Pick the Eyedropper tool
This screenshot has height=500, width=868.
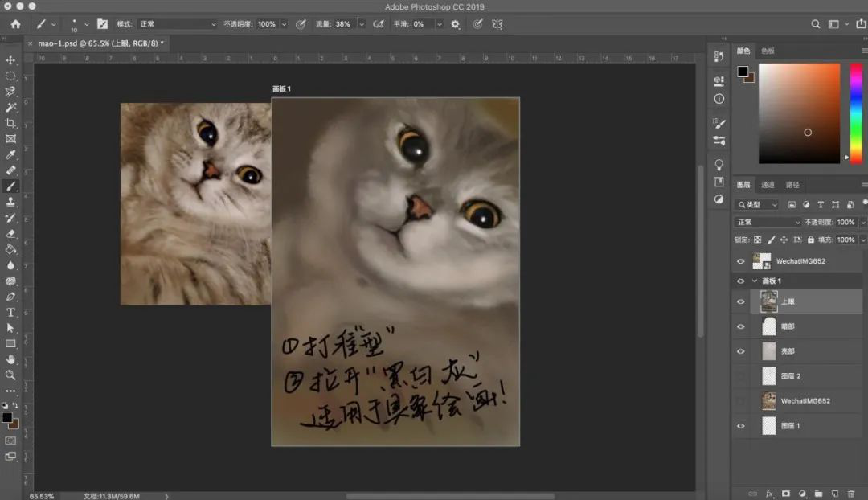[x=10, y=154]
